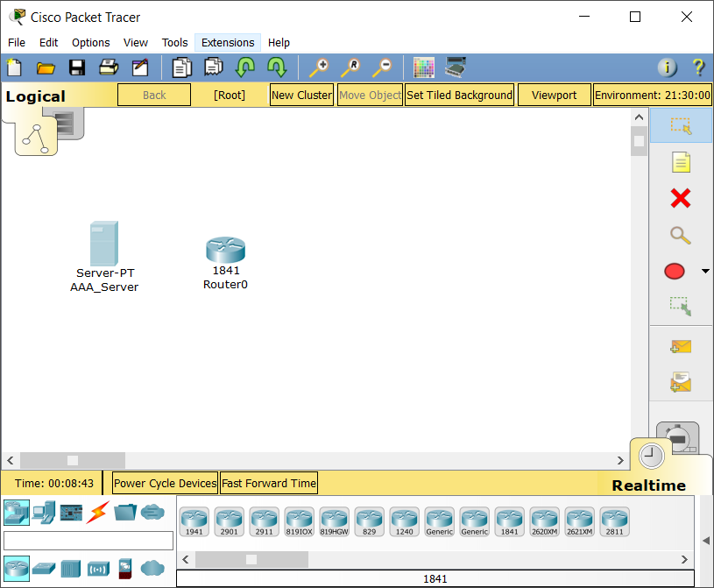Viewport: 714px width, 588px height.
Task: Select Network Devices category
Action: pos(17,513)
